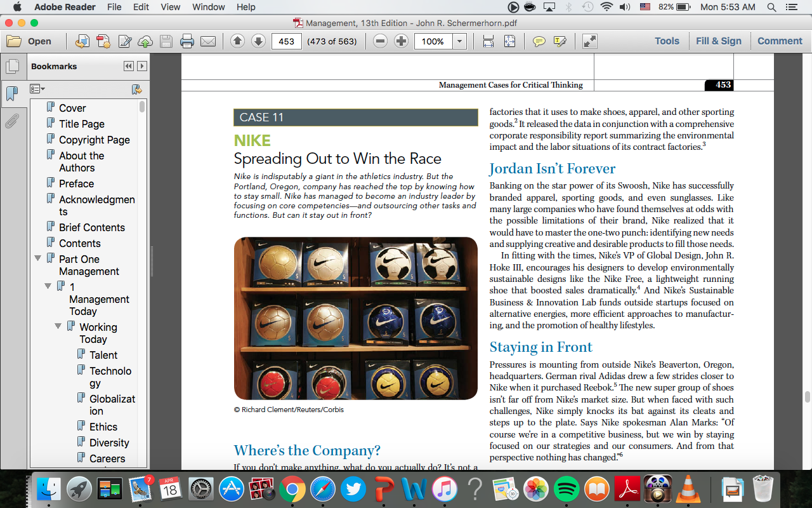Click the bookmarks panel scrollbar thumb
The image size is (812, 508).
(142, 107)
